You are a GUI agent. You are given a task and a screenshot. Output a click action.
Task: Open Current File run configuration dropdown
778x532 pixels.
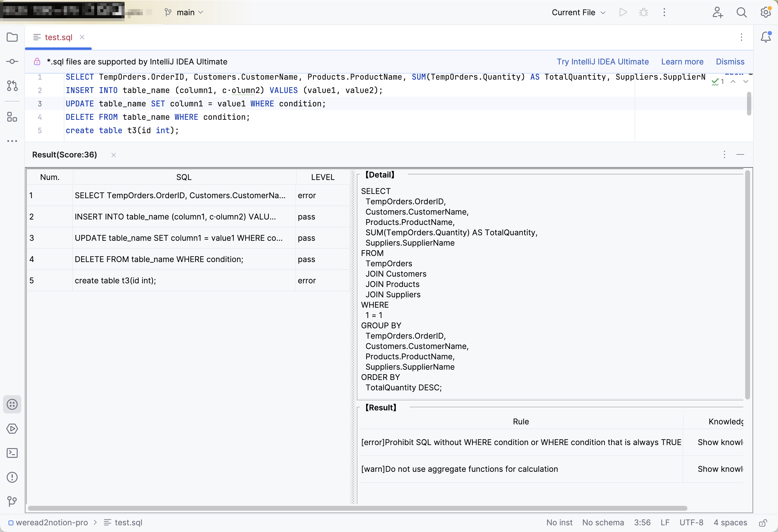(578, 12)
